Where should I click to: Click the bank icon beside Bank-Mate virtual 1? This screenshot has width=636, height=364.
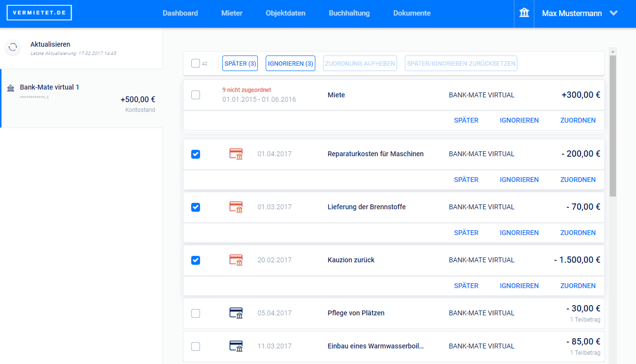click(11, 88)
